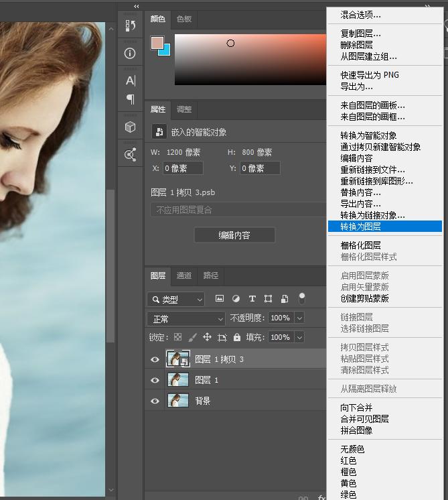Lock artboard nesting icon
The width and height of the screenshot is (448, 500).
point(222,337)
